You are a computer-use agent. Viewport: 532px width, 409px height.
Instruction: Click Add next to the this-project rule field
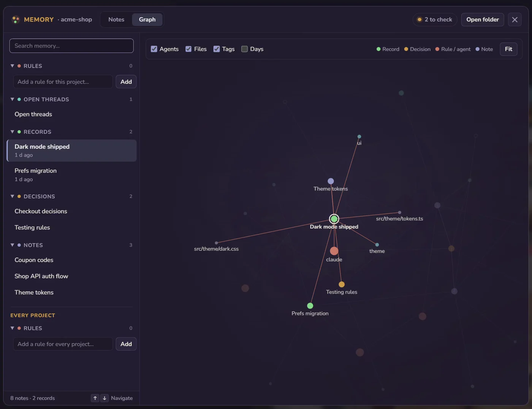pyautogui.click(x=126, y=82)
